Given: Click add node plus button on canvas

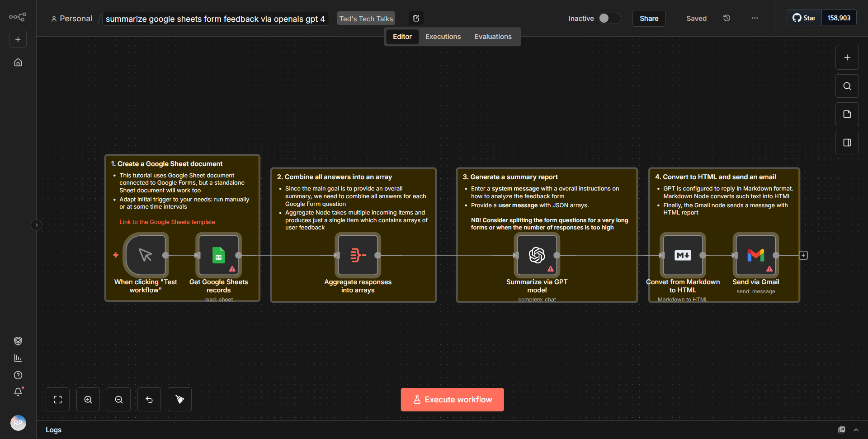Looking at the screenshot, I should coord(847,58).
